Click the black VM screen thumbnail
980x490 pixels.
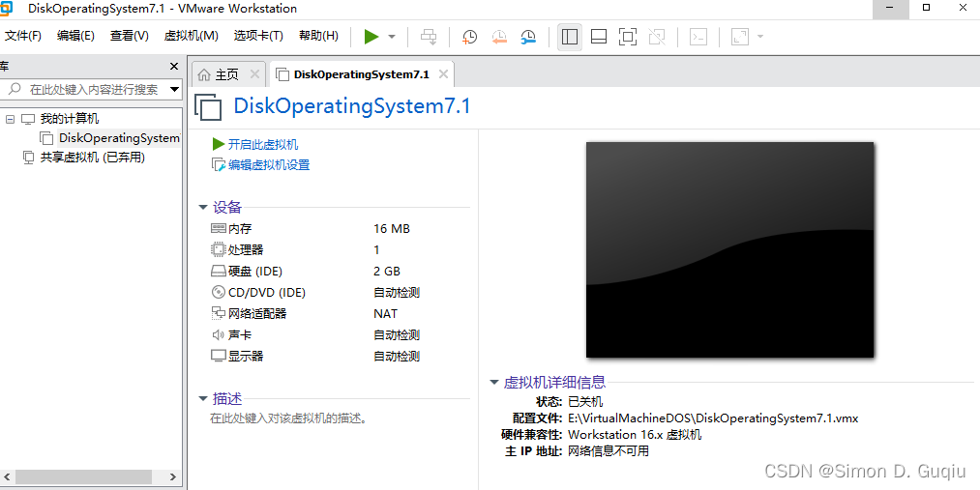(729, 249)
